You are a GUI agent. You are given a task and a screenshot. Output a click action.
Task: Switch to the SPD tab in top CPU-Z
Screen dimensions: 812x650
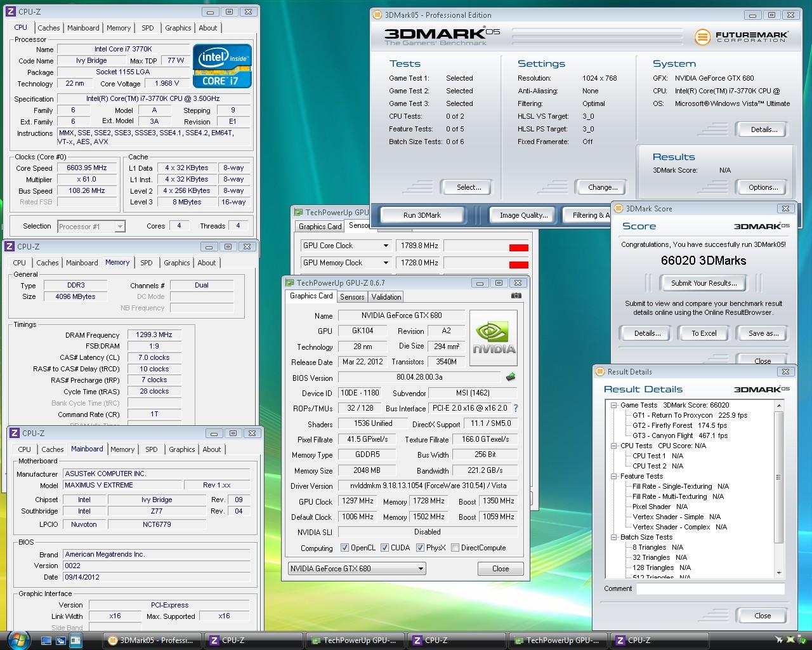(147, 28)
